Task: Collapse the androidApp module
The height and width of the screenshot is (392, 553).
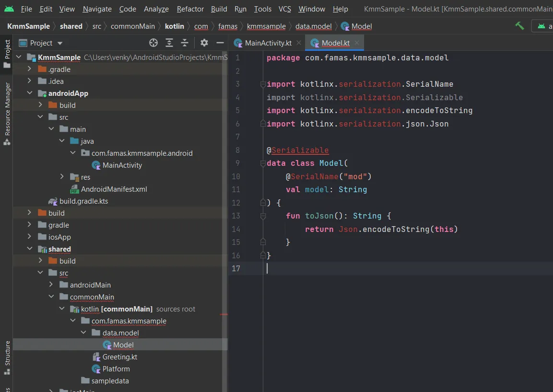Action: (x=30, y=93)
